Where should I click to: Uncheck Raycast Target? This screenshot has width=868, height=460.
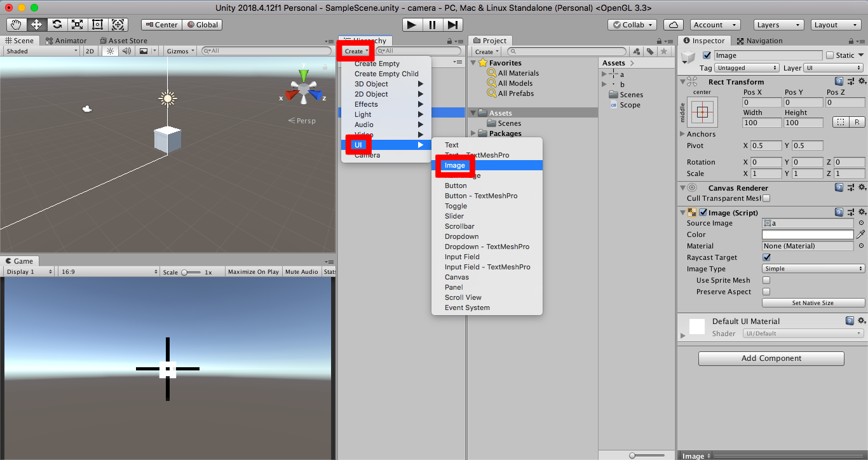766,257
